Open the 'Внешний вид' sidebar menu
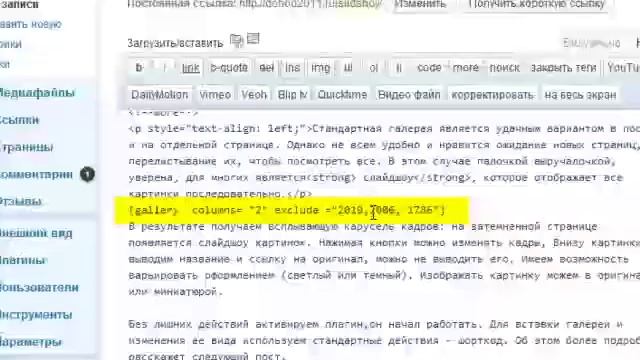This screenshot has height=360, width=640. (36, 233)
